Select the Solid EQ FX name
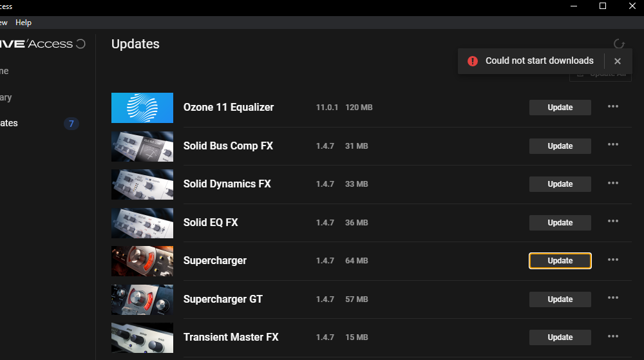This screenshot has width=644, height=360. (x=211, y=222)
